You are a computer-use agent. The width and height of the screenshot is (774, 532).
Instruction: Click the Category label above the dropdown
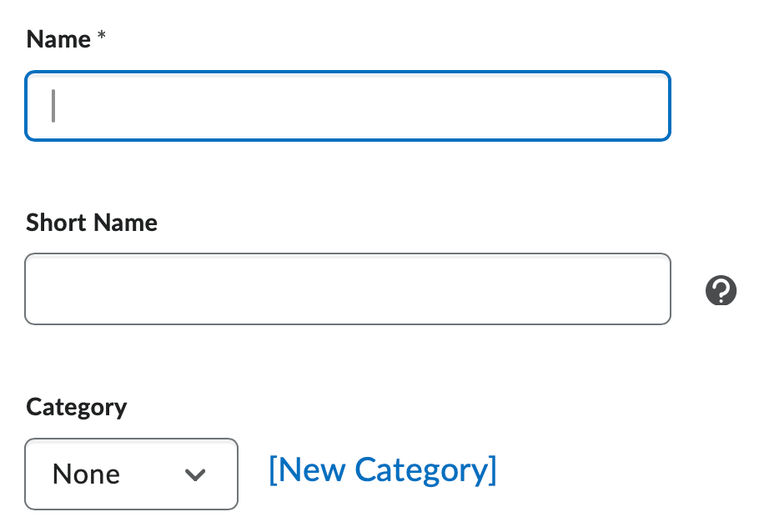point(76,408)
